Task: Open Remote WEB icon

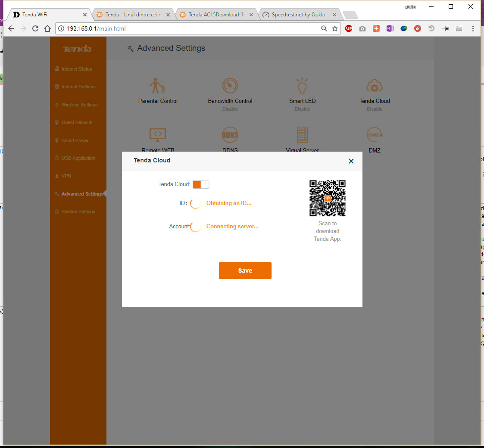Action: click(158, 135)
